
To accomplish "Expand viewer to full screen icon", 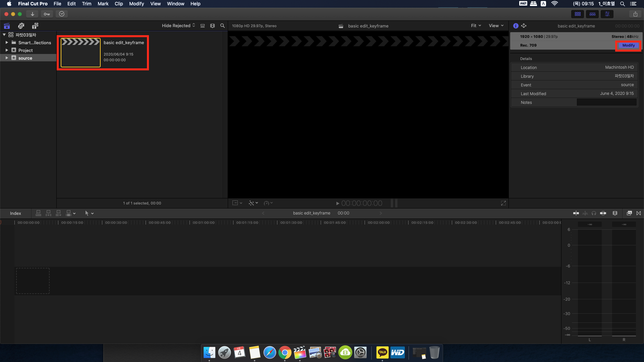I will (503, 203).
